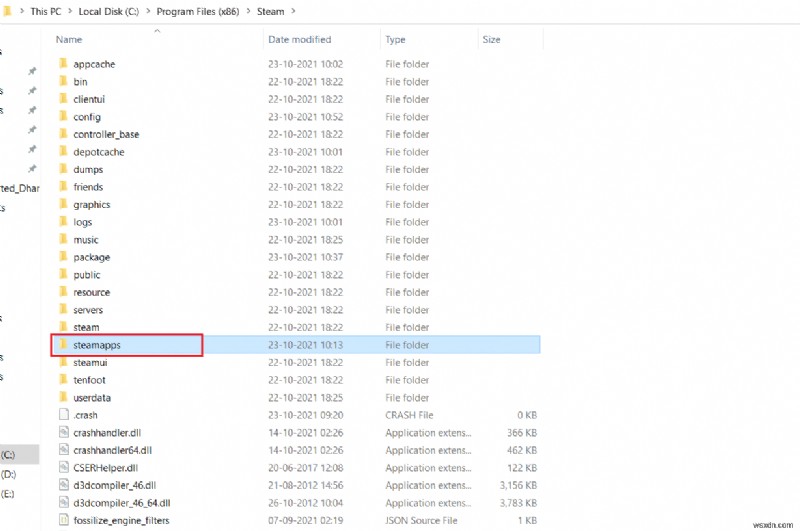This screenshot has height=531, width=800.
Task: Click the userdata folder icon
Action: point(63,397)
